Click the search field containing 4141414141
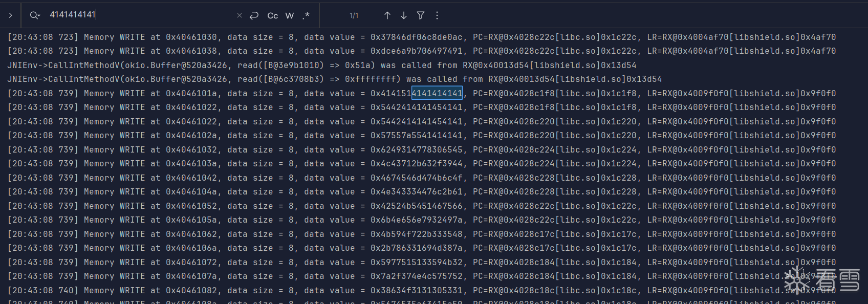This screenshot has width=868, height=304. [x=138, y=15]
